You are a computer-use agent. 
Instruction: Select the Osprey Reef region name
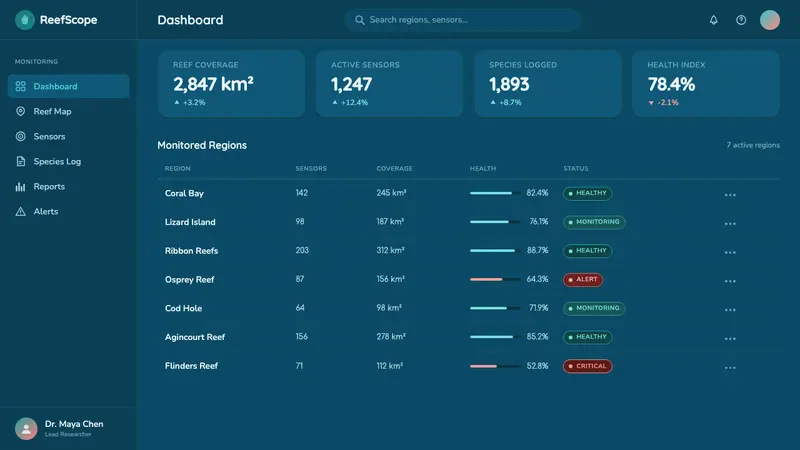point(189,280)
